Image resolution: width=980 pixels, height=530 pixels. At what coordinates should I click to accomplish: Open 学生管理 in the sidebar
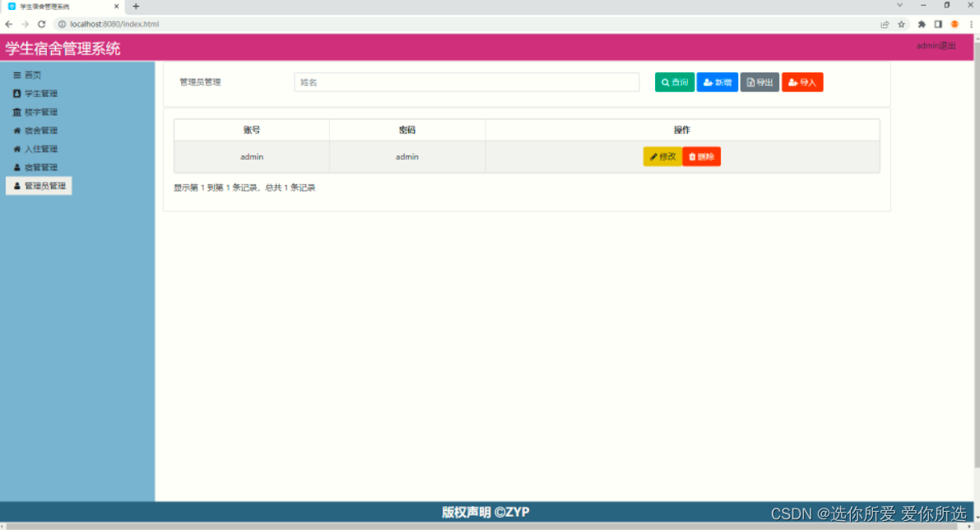pos(35,94)
